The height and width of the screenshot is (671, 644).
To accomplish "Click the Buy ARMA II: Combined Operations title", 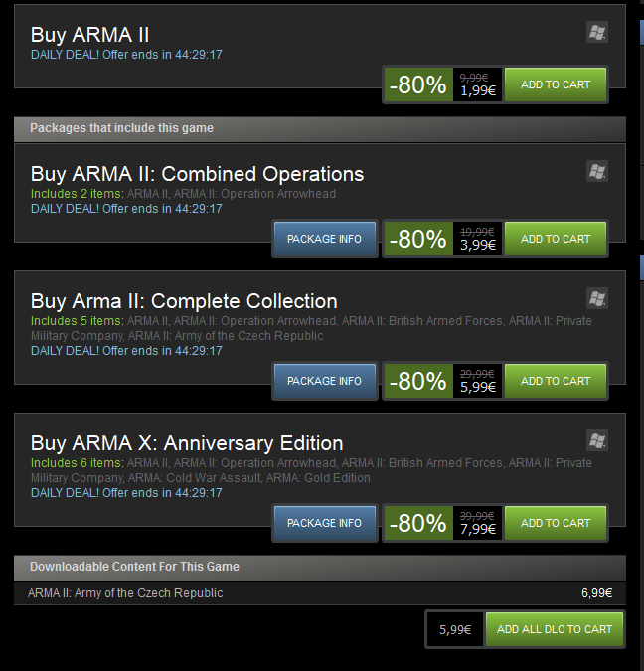I will [197, 174].
